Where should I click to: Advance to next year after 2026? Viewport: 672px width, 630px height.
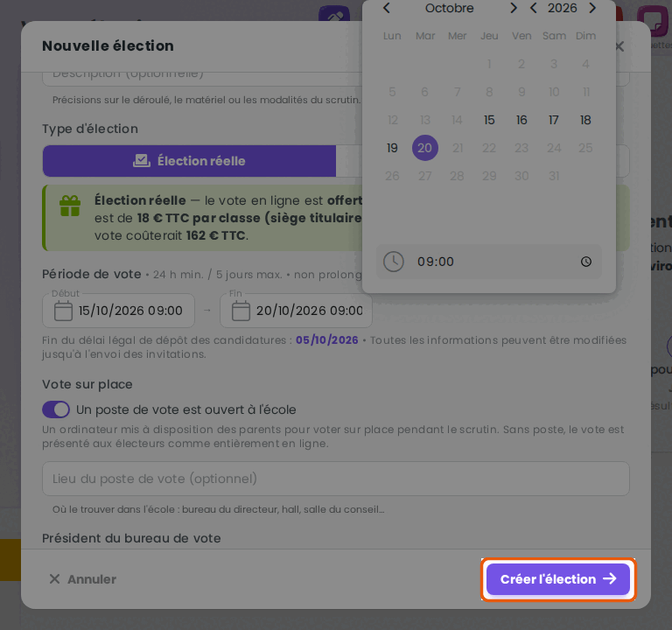pos(592,8)
